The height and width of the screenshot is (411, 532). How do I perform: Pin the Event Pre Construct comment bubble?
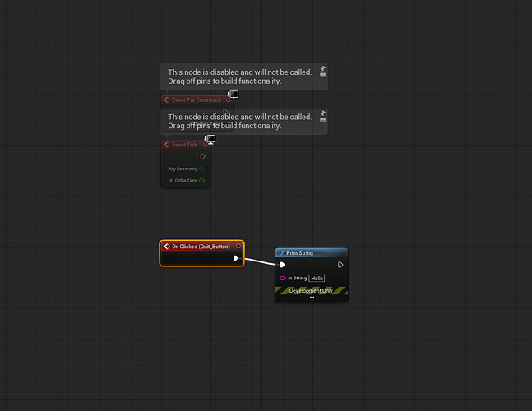[322, 68]
